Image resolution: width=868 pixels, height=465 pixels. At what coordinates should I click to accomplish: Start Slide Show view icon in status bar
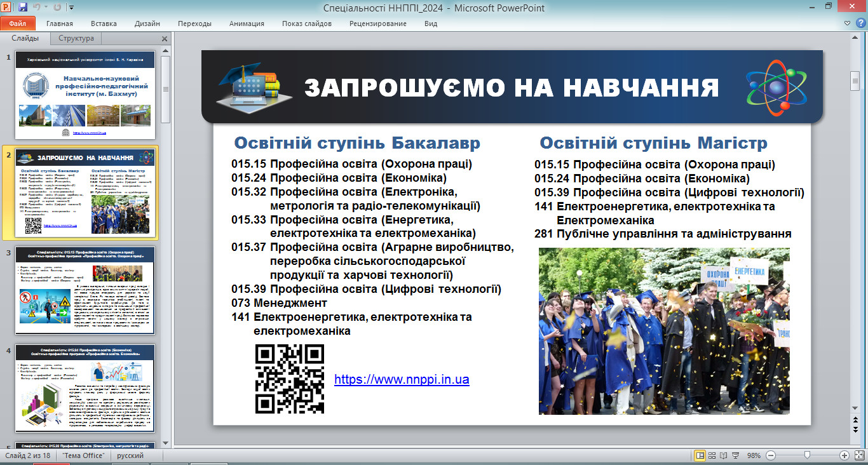(x=735, y=455)
